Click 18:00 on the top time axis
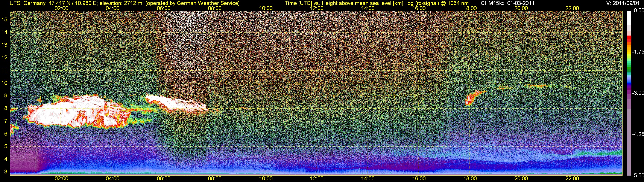 point(470,8)
